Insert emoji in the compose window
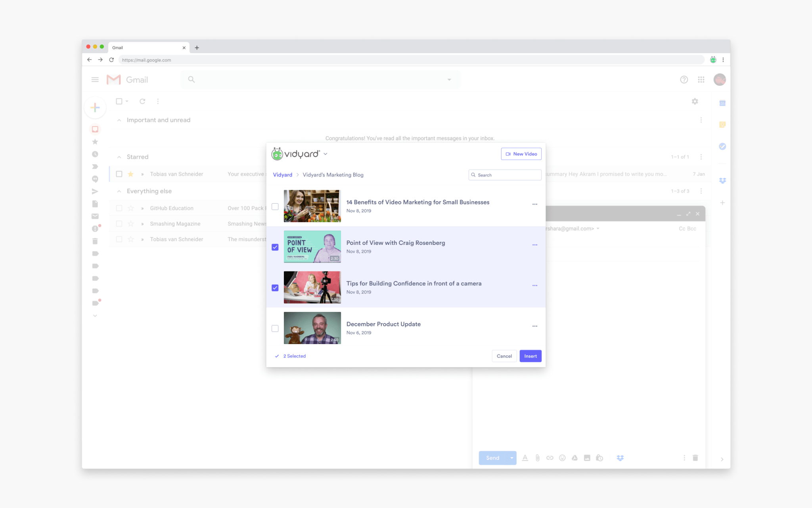The image size is (812, 508). point(562,458)
